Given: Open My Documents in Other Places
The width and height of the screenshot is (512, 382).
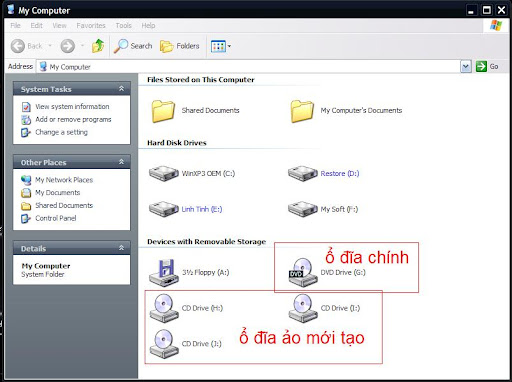Looking at the screenshot, I should click(58, 193).
